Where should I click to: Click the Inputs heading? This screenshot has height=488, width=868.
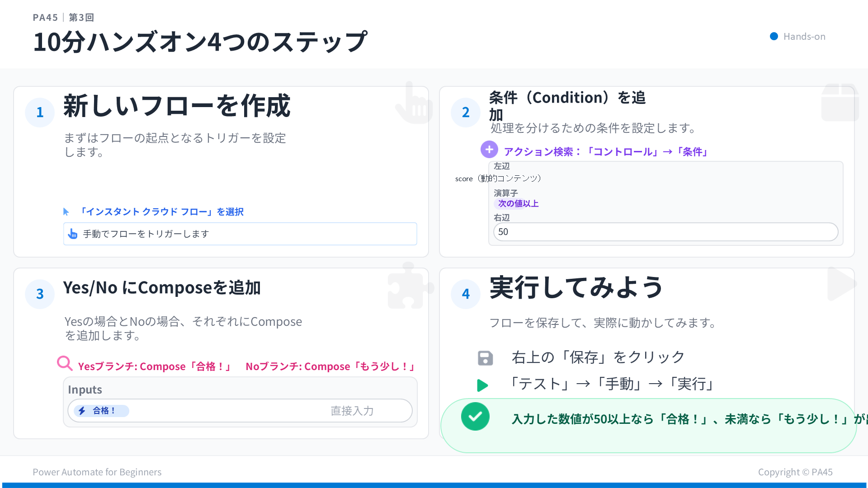click(85, 389)
